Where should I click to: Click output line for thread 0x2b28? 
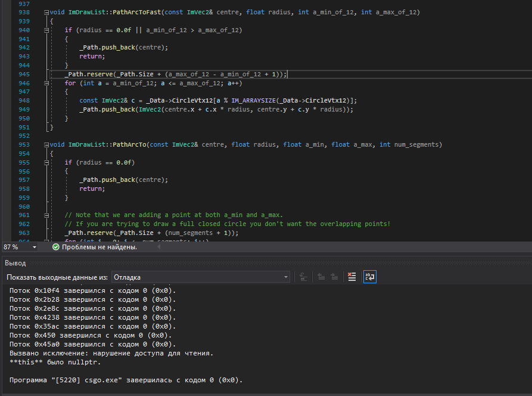coord(93,299)
